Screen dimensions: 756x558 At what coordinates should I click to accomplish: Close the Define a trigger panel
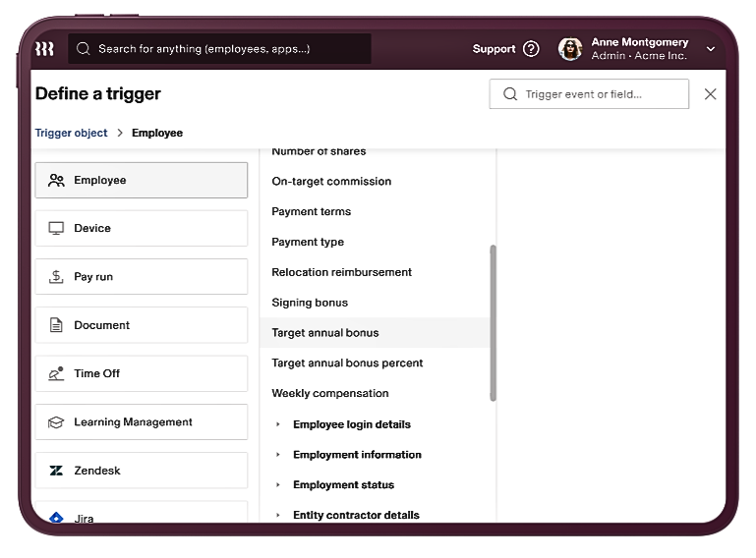710,94
